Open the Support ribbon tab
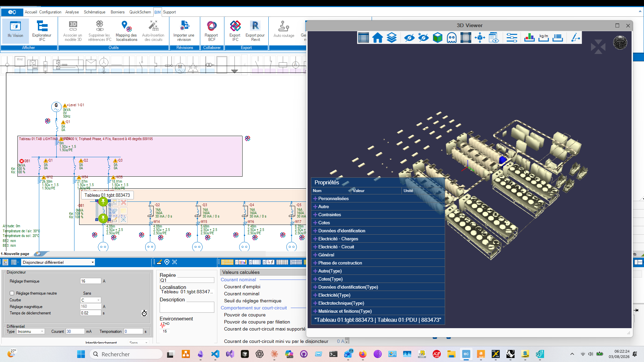644x362 pixels. click(x=169, y=12)
